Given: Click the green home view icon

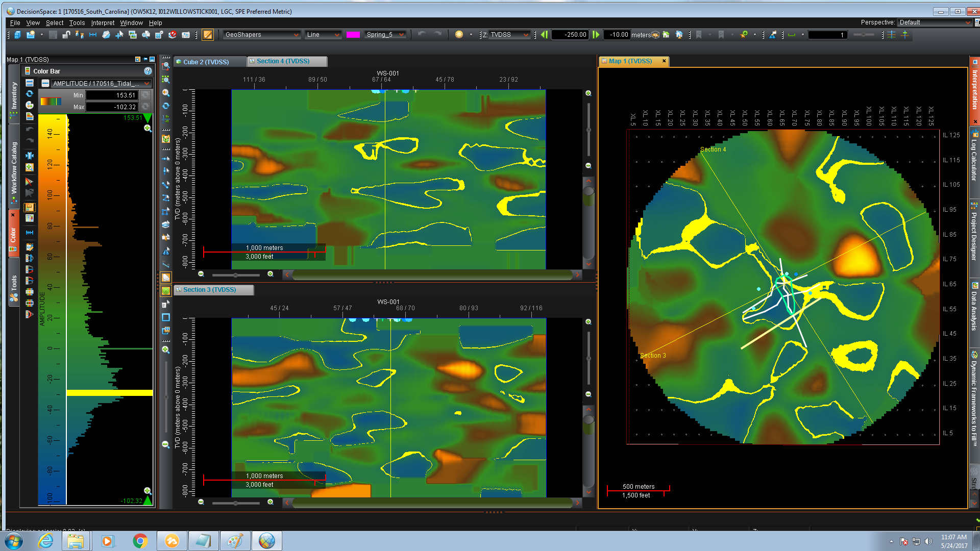Looking at the screenshot, I should pyautogui.click(x=666, y=35).
